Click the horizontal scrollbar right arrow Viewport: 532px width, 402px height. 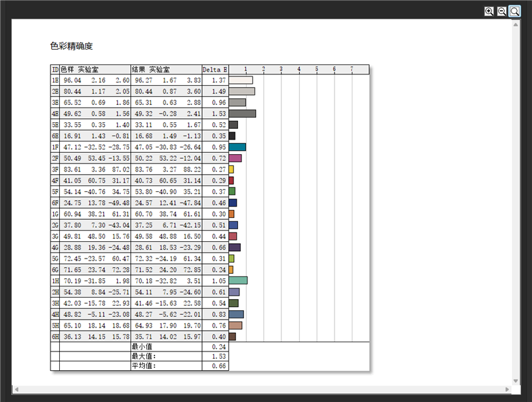(x=507, y=389)
